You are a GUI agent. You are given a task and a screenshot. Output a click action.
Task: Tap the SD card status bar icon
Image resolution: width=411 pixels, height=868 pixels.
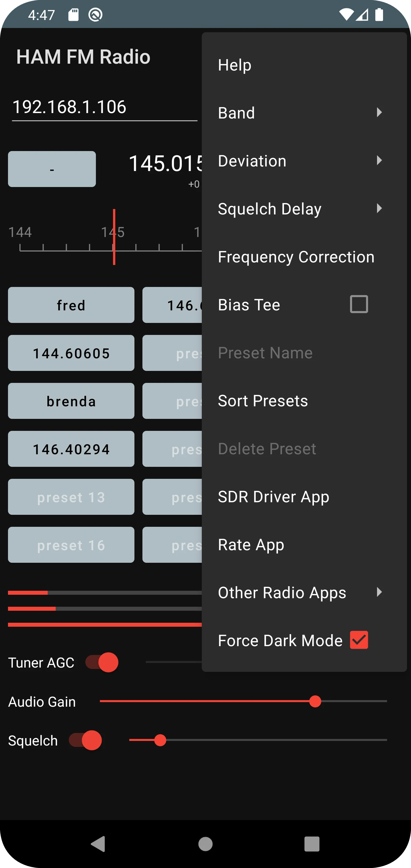(x=73, y=15)
